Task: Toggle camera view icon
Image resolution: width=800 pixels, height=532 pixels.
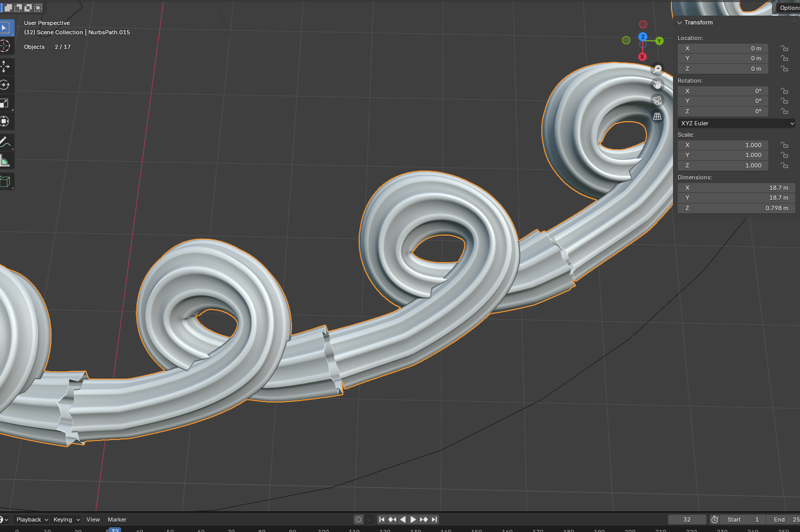Action: pos(658,100)
